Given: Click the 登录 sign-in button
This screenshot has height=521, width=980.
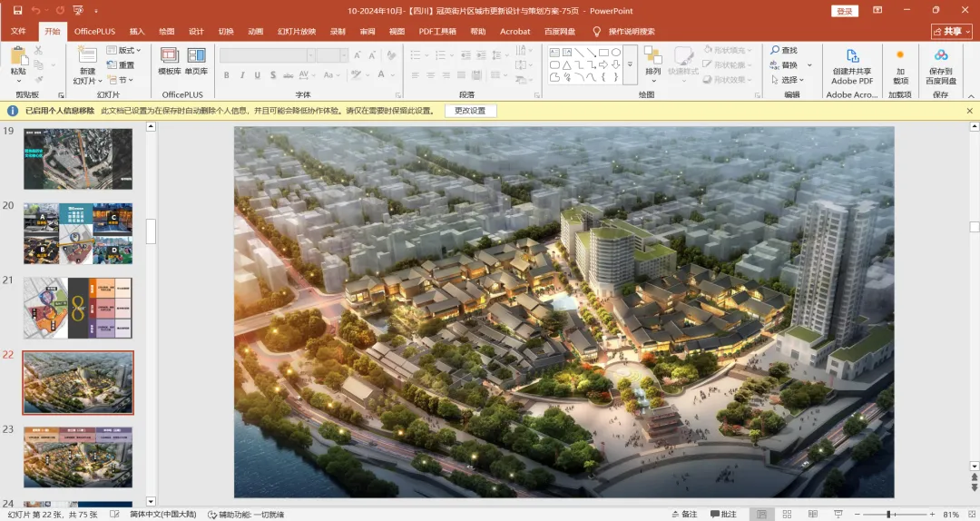Looking at the screenshot, I should tap(845, 11).
